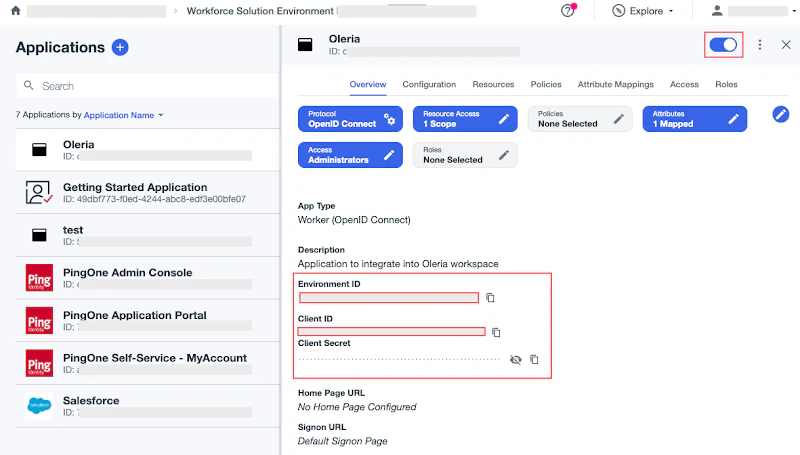Select PingOne Self-Service - MyAccount row
This screenshot has width=800, height=455.
[x=148, y=363]
